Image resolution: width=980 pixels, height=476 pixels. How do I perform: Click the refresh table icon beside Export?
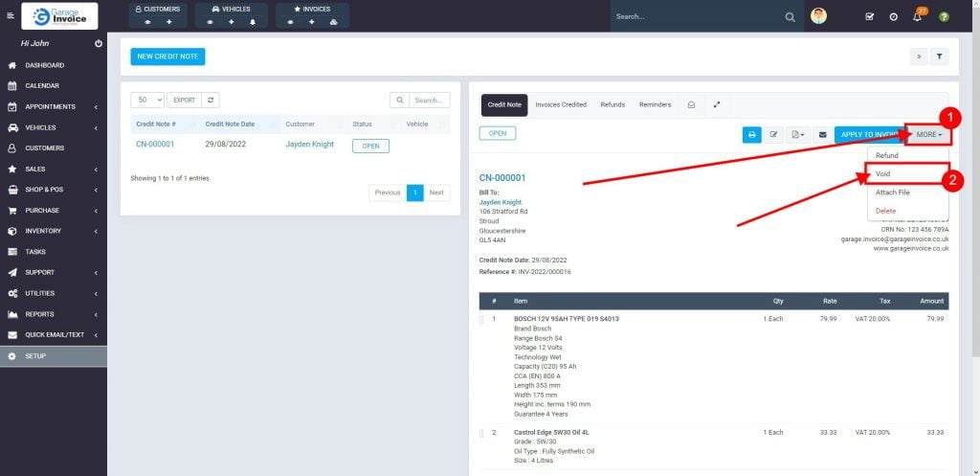(x=212, y=100)
